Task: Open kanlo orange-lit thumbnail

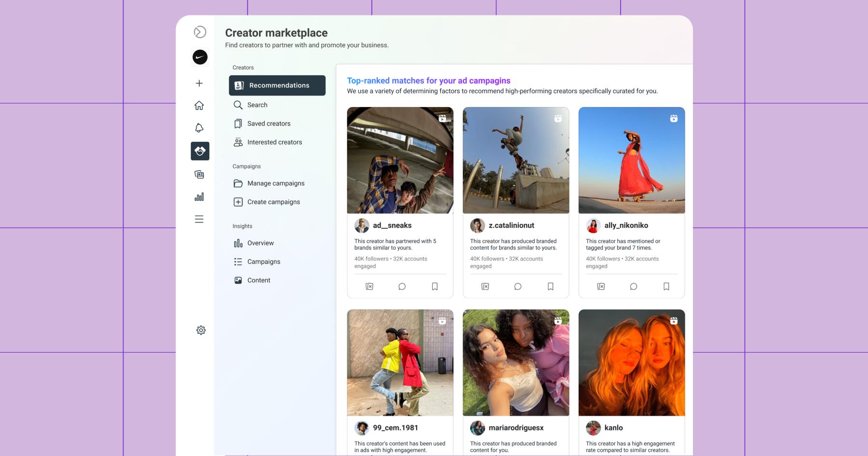Action: point(632,363)
